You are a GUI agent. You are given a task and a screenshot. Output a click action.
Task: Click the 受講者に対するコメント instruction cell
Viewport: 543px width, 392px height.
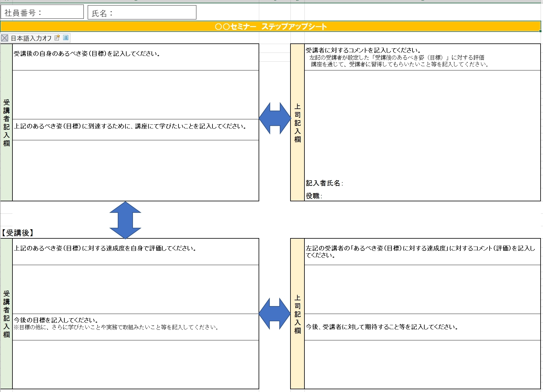(423, 57)
